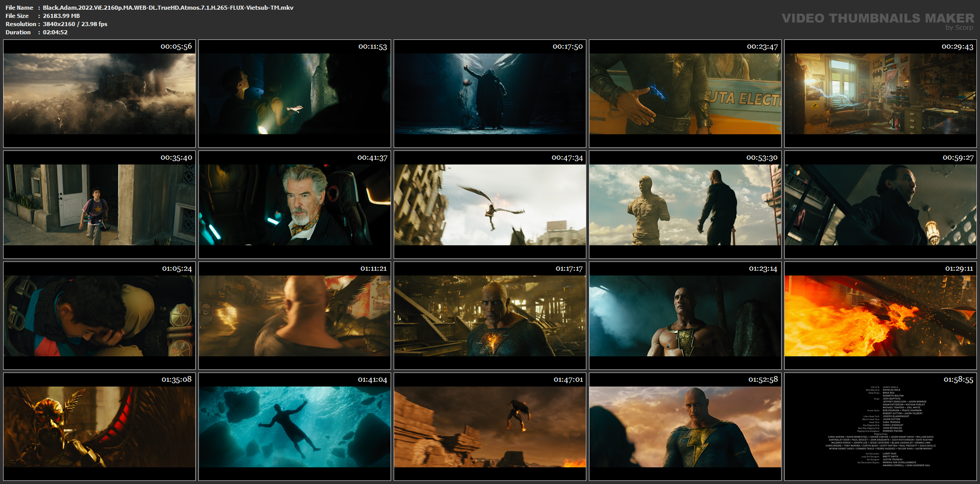
Task: Pick the 01:11:21 thumbnail
Action: pyautogui.click(x=295, y=316)
